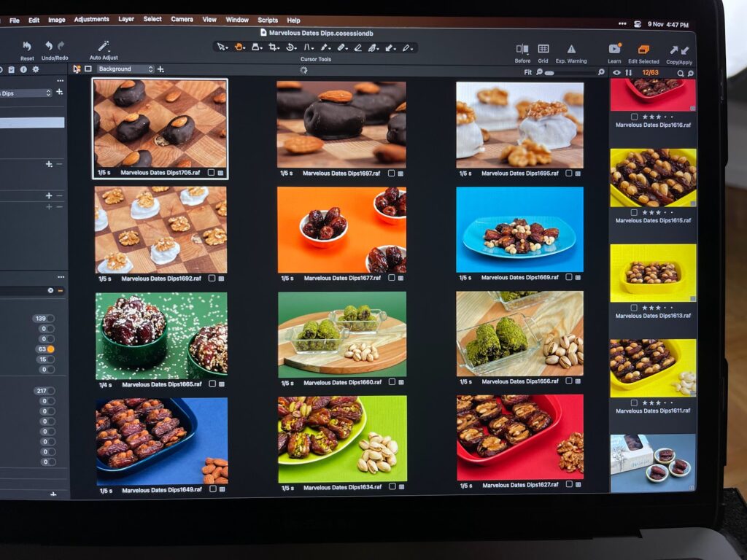Image resolution: width=747 pixels, height=560 pixels.
Task: Tick checkbox for Marvelous Dates Dips1634.raf
Action: click(x=392, y=486)
